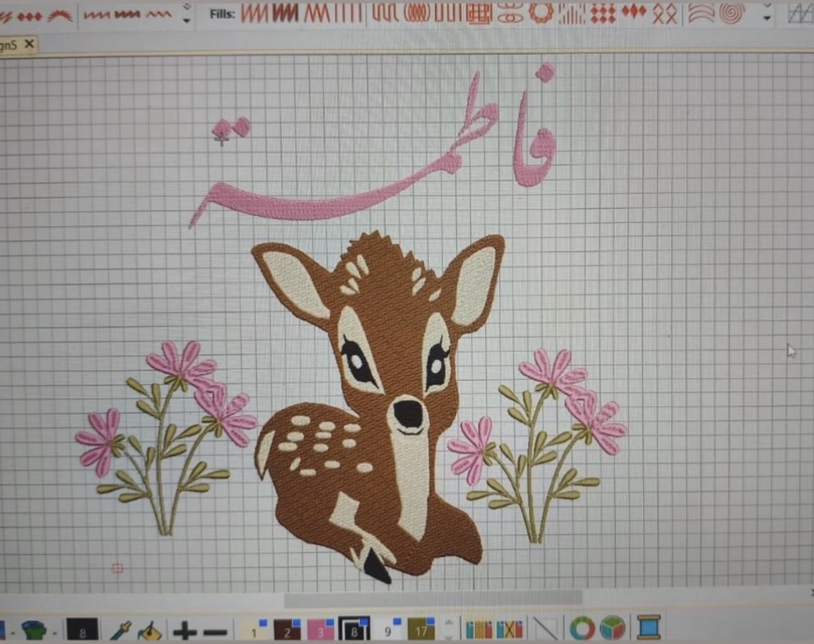Pick the tall rectangular columns fill icon
Viewport: 814px width, 644px height.
[449, 13]
